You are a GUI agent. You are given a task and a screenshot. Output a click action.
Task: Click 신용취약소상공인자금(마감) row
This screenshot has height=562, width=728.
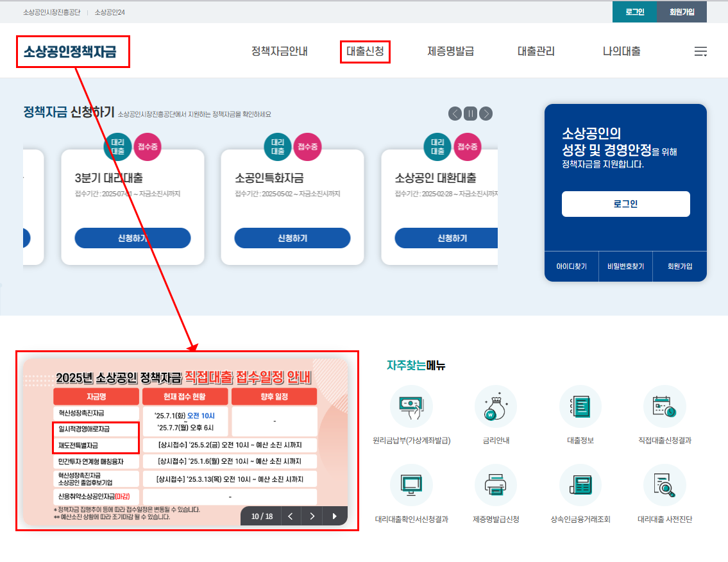[x=96, y=496]
